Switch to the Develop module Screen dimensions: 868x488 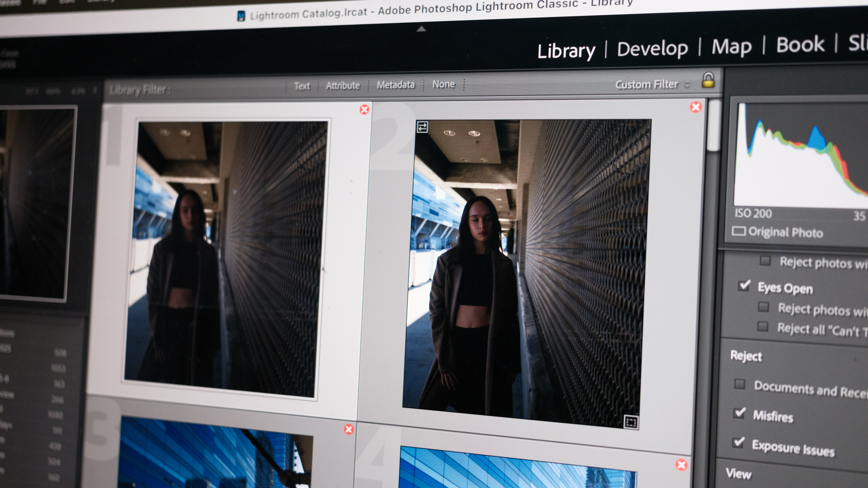click(653, 48)
